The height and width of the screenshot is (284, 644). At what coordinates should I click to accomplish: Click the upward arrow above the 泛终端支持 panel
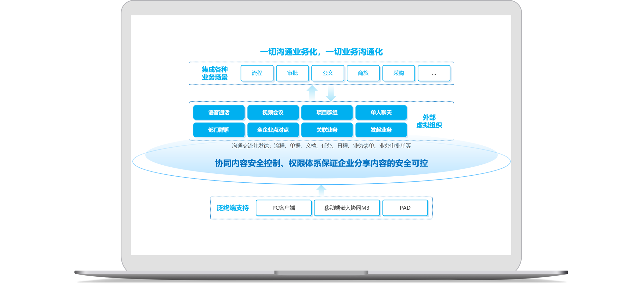pyautogui.click(x=321, y=190)
